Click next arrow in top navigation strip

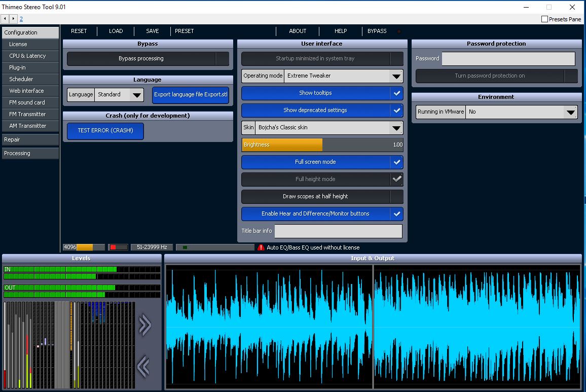click(14, 18)
